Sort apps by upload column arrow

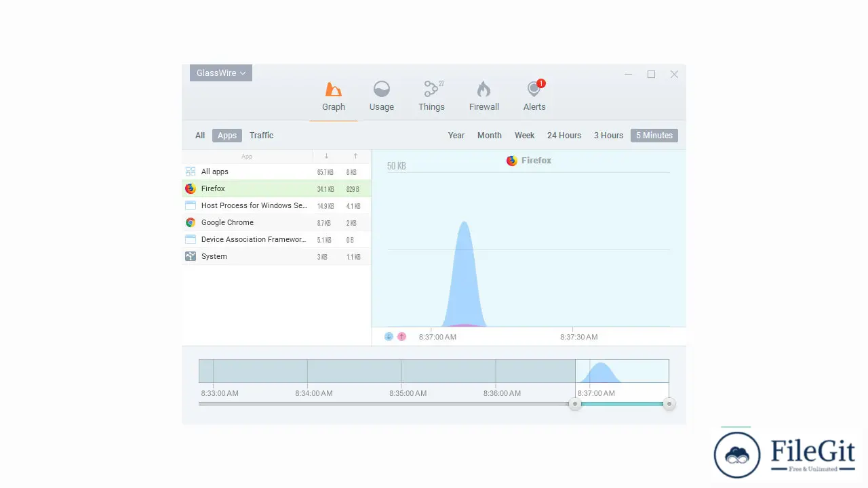click(355, 157)
